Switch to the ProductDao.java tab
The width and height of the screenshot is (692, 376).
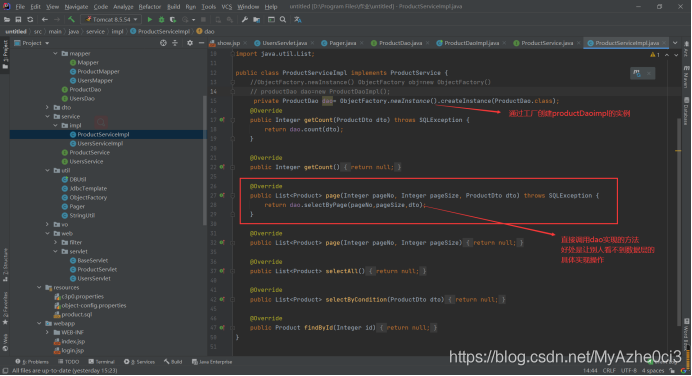point(400,43)
